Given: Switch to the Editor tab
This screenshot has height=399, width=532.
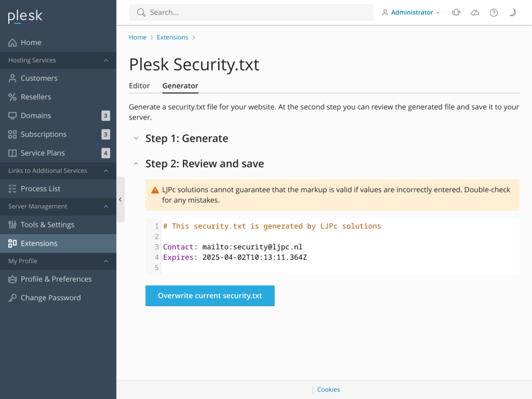Looking at the screenshot, I should click(x=139, y=86).
